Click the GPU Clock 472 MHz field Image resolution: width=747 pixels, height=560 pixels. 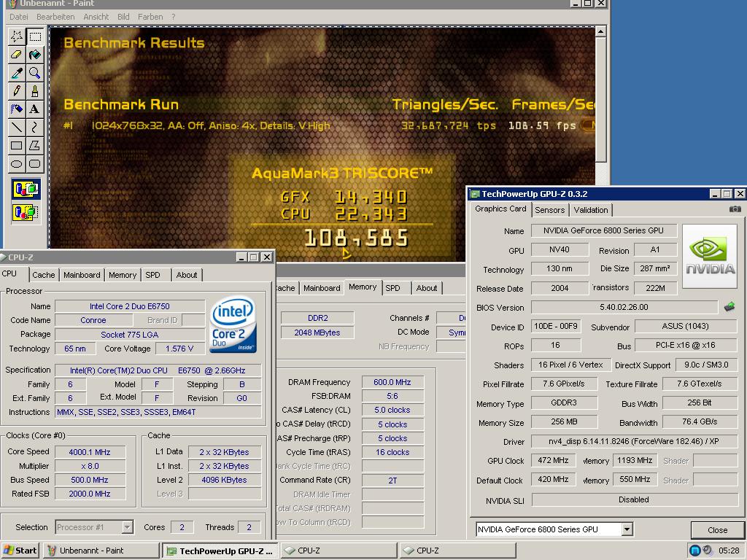tap(553, 461)
